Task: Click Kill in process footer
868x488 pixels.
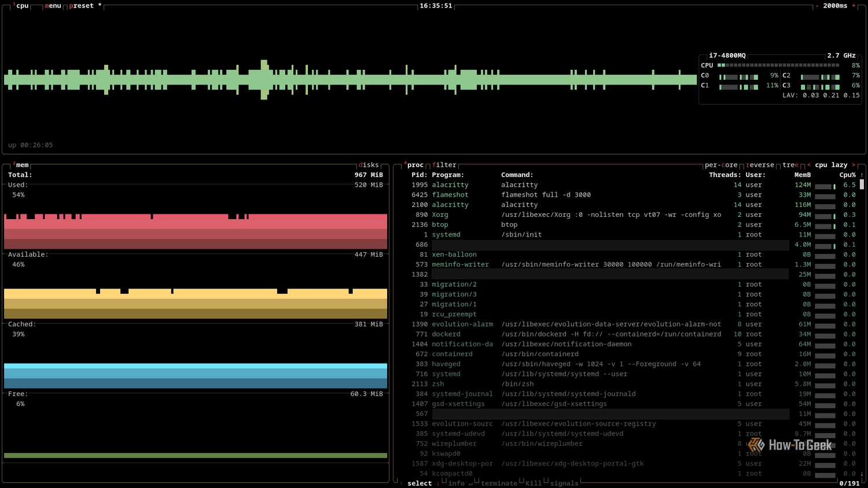Action: [x=534, y=483]
